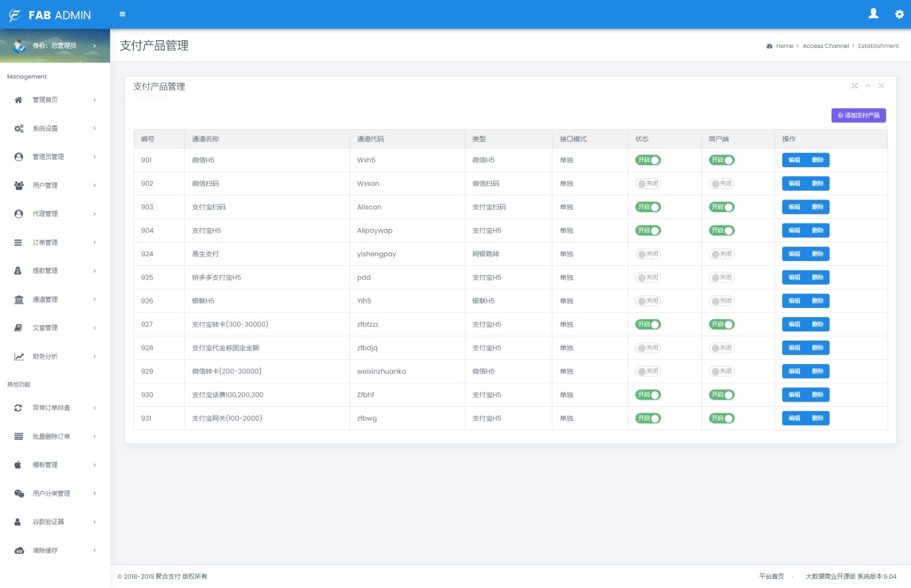Click the fullscreen expand icon on panel header

coord(854,86)
